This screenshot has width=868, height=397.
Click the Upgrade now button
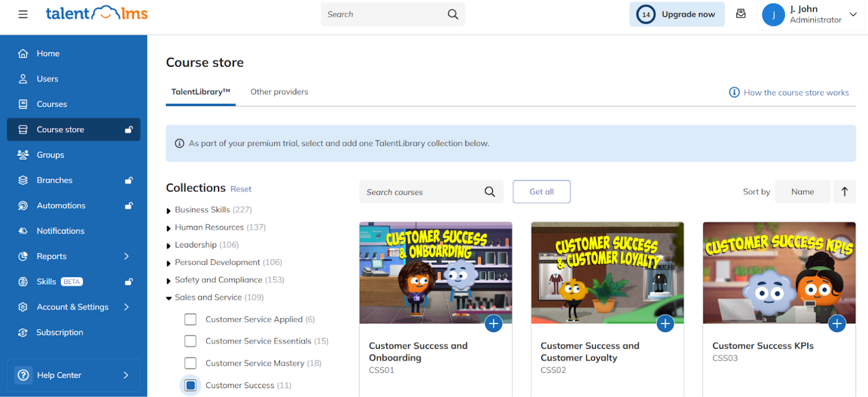point(677,14)
